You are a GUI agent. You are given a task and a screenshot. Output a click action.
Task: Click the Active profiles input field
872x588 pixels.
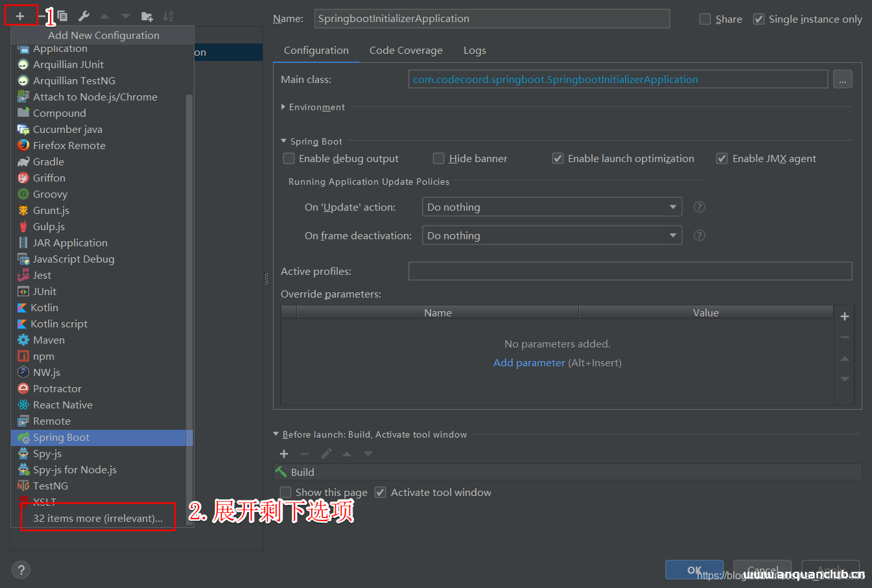(629, 270)
